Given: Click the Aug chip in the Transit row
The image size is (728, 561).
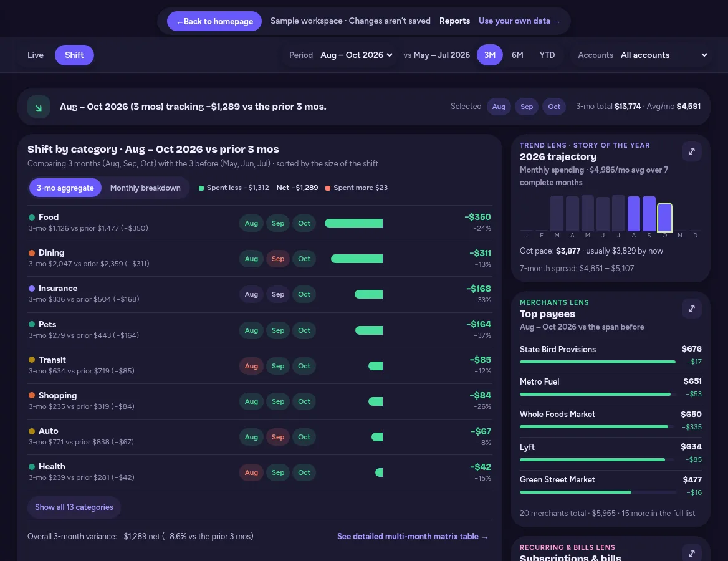Looking at the screenshot, I should point(251,366).
